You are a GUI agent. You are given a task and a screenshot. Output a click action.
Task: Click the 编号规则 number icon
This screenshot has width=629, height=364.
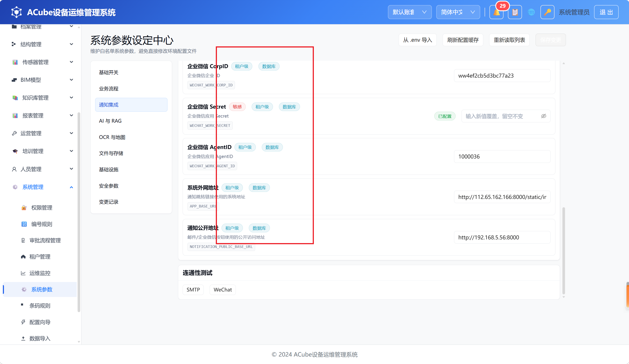(24, 224)
